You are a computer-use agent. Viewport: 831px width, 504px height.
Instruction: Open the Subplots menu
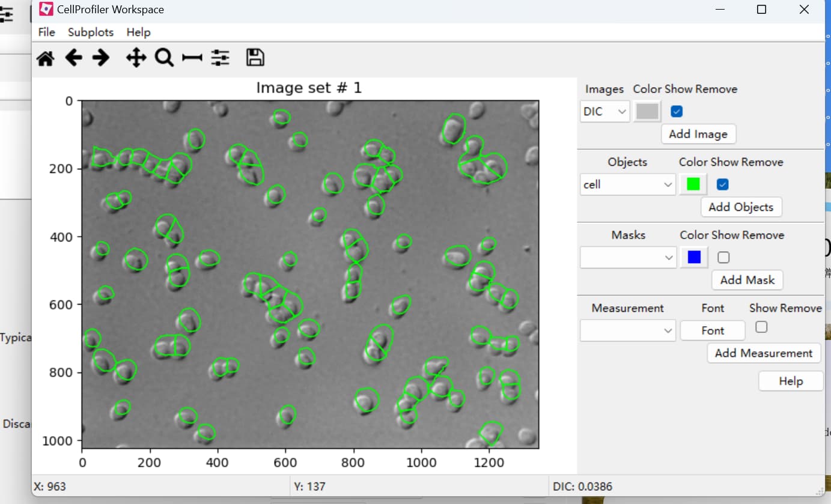pos(90,32)
